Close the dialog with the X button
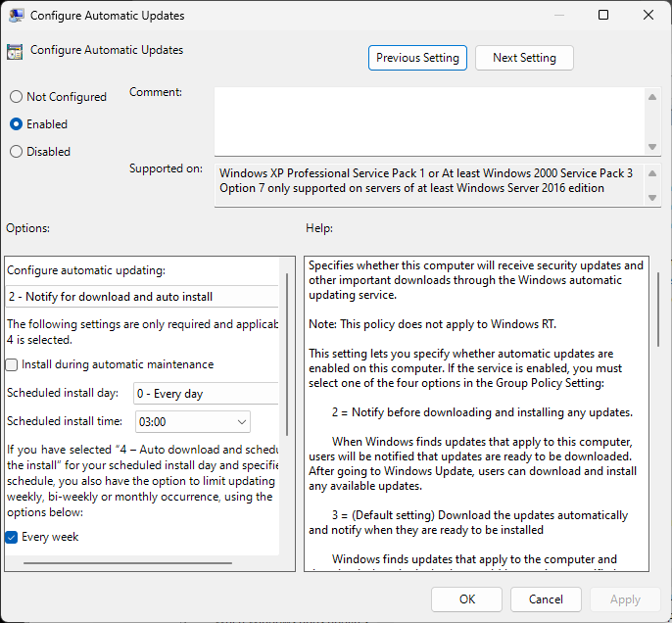The width and height of the screenshot is (672, 623). (x=648, y=16)
